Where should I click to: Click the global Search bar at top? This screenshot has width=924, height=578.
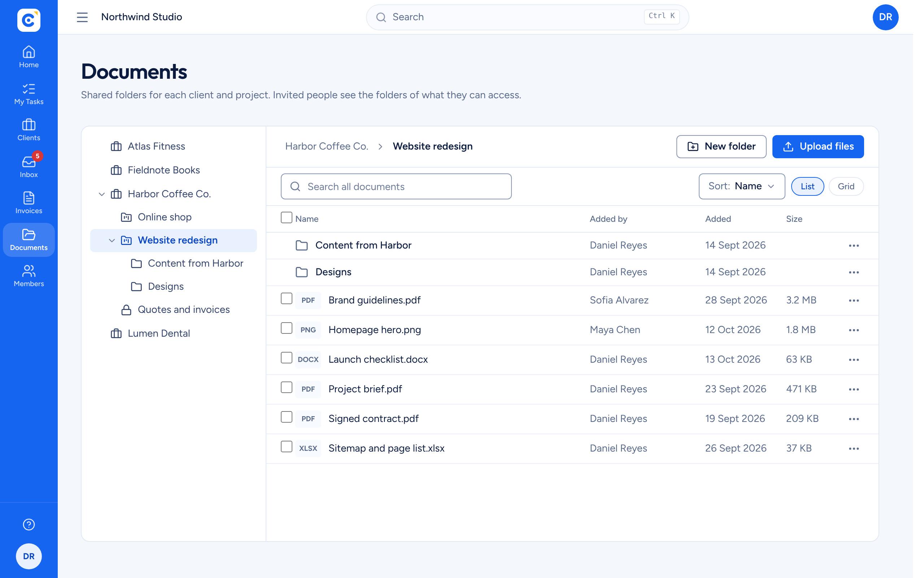pos(527,17)
